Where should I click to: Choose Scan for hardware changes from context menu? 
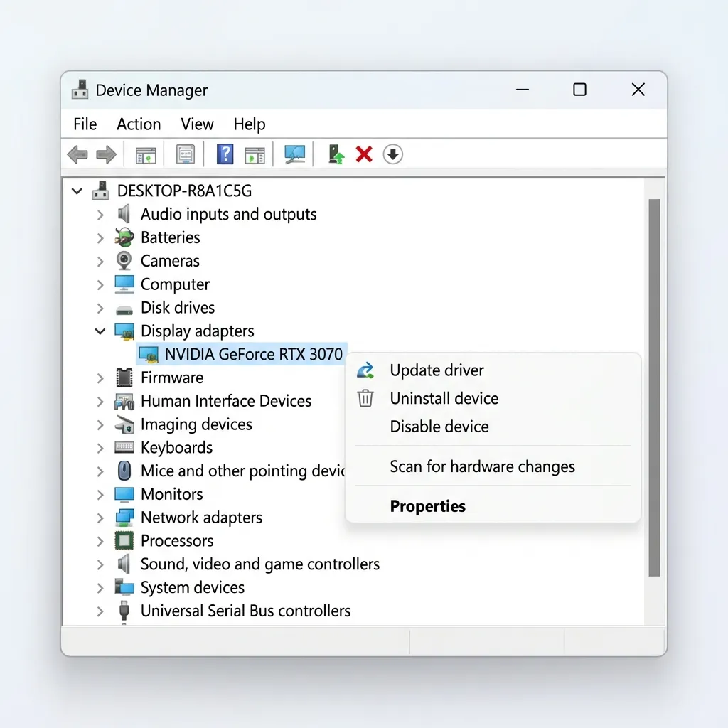(493, 466)
